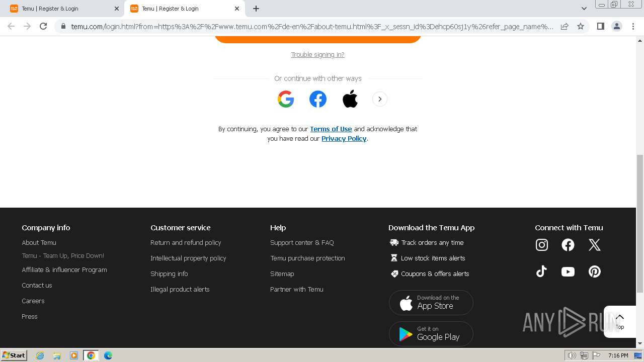Open Windows Media Player from taskbar
Image resolution: width=644 pixels, height=362 pixels.
pos(74,355)
